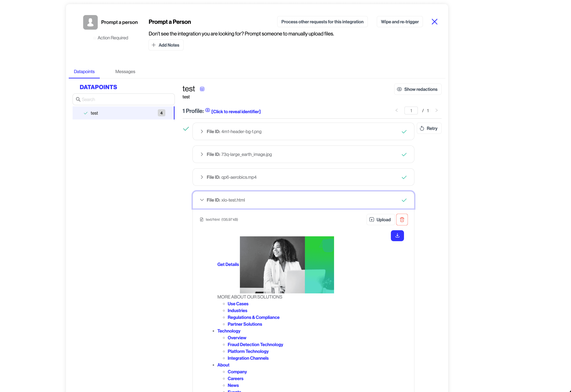
Task: Click the copy icon next to test heading
Action: 202,89
